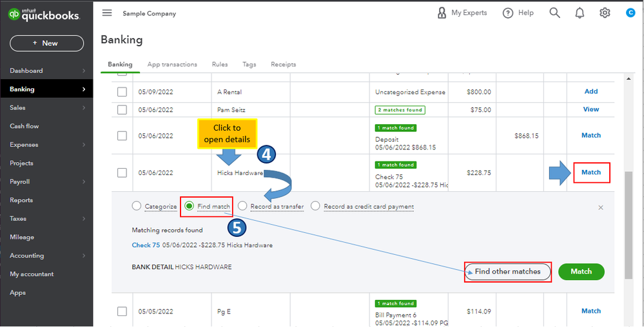This screenshot has height=327, width=644.
Task: Tick the checkbox for $868.15 deposit row
Action: (122, 136)
